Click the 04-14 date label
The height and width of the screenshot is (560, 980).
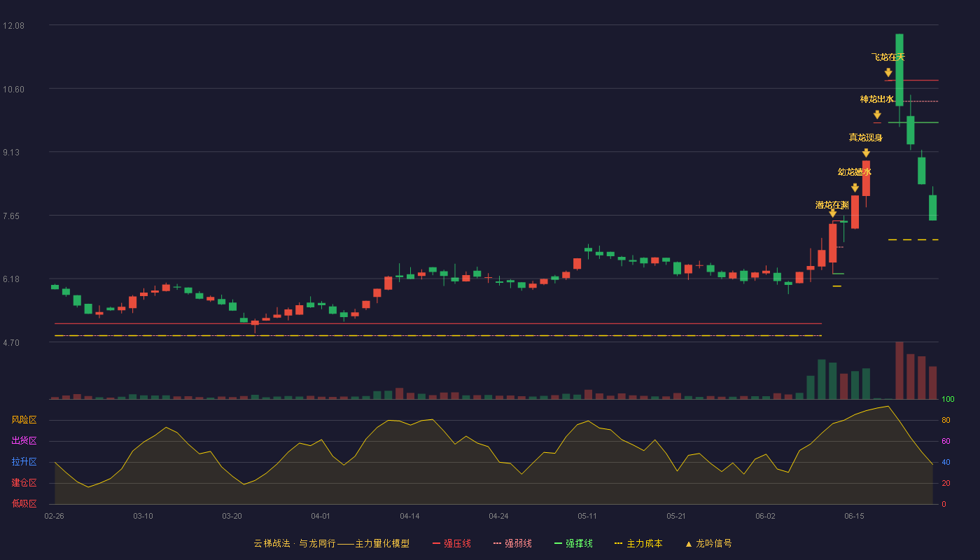click(x=409, y=516)
